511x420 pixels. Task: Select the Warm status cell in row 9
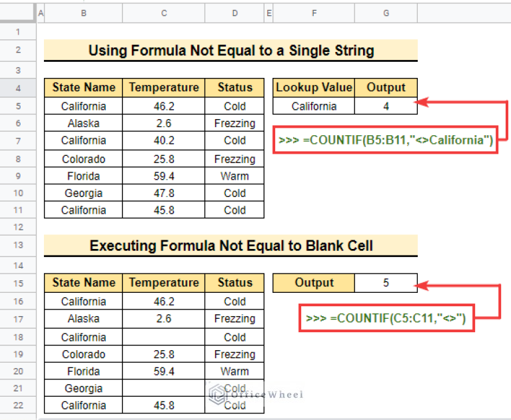point(235,176)
